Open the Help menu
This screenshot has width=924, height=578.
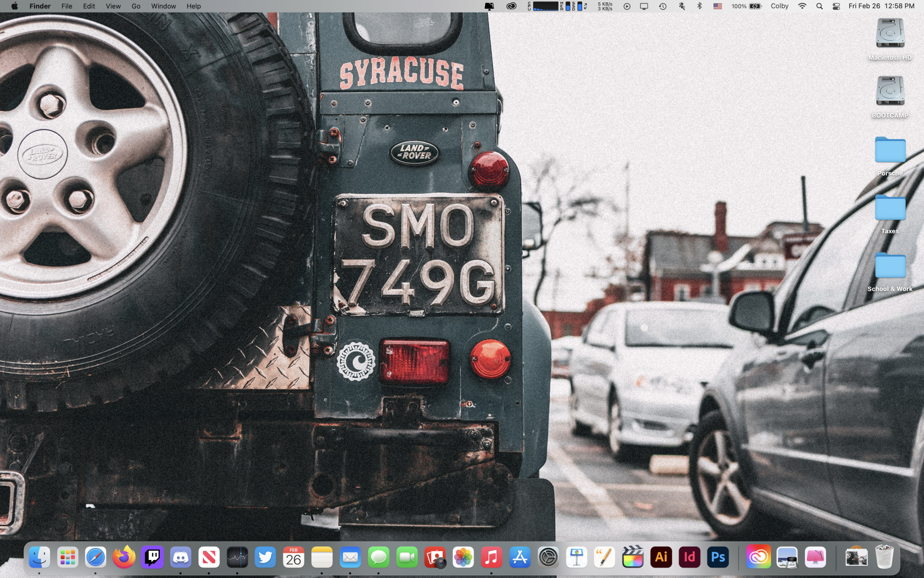point(194,6)
